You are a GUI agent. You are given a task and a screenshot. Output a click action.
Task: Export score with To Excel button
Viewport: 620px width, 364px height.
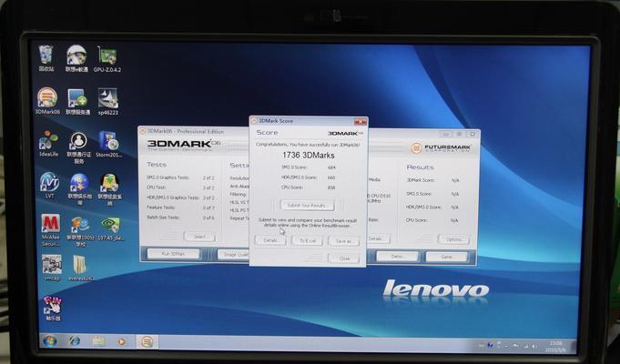pyautogui.click(x=307, y=240)
